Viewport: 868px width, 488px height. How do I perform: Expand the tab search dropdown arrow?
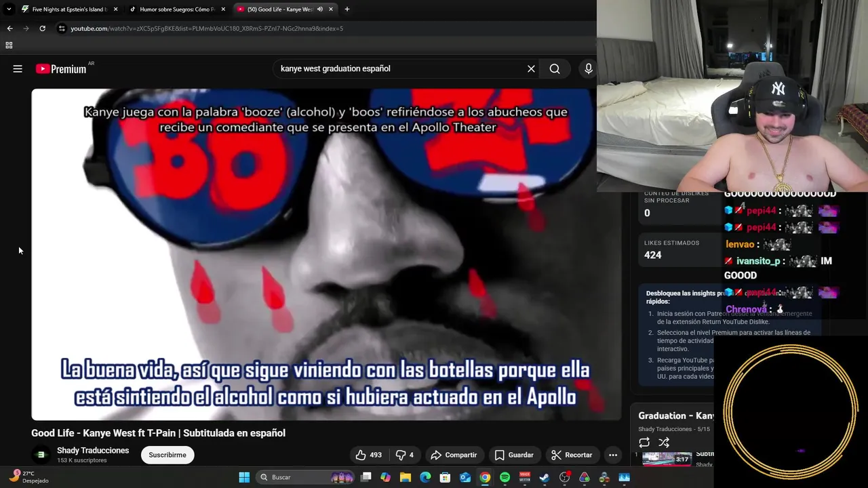[x=8, y=9]
